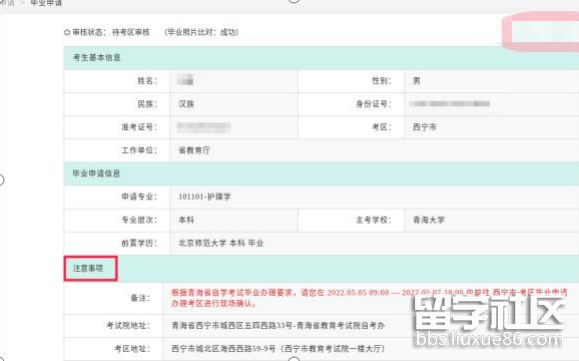Select the 北京师范大学 本科 毕业 value

pyautogui.click(x=221, y=243)
